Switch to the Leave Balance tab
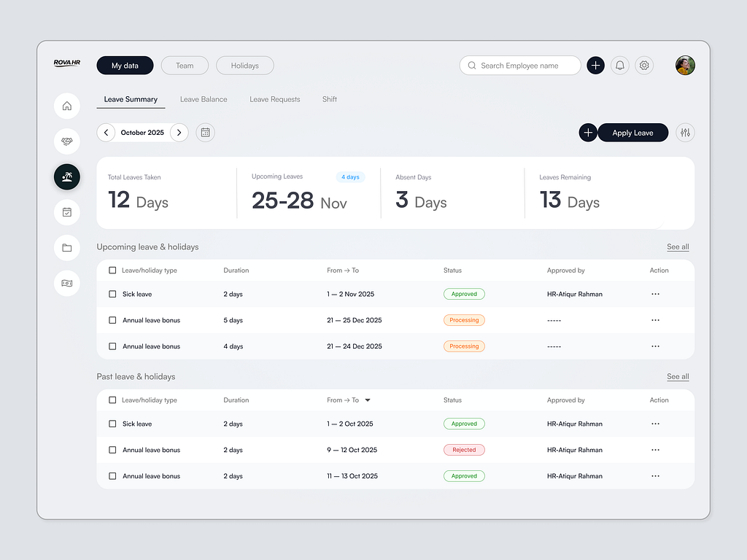Image resolution: width=747 pixels, height=560 pixels. [x=204, y=99]
